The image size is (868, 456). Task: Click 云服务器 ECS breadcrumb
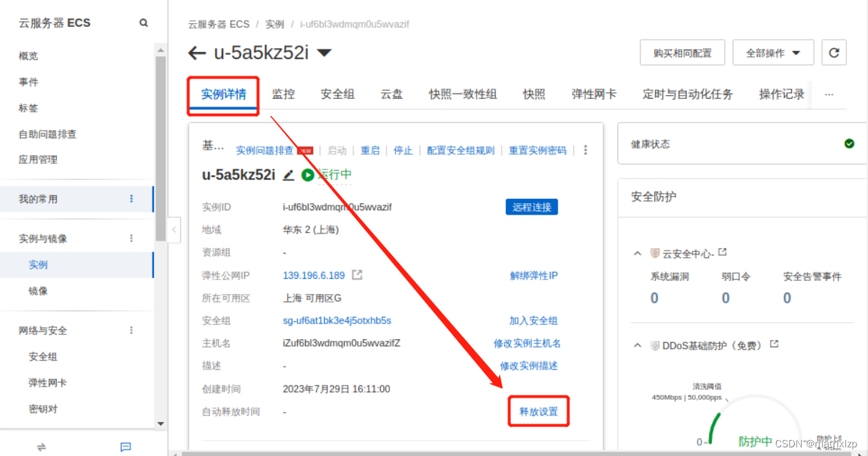tap(219, 24)
